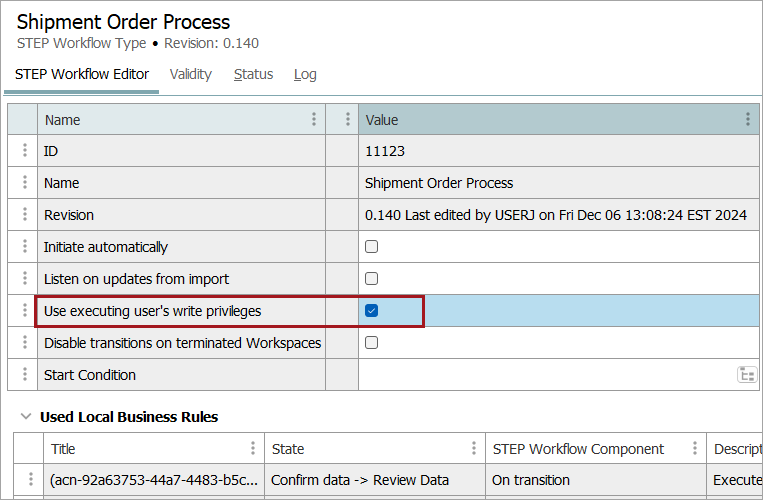Click the row handle beside Revision
This screenshot has width=763, height=500.
coord(25,215)
